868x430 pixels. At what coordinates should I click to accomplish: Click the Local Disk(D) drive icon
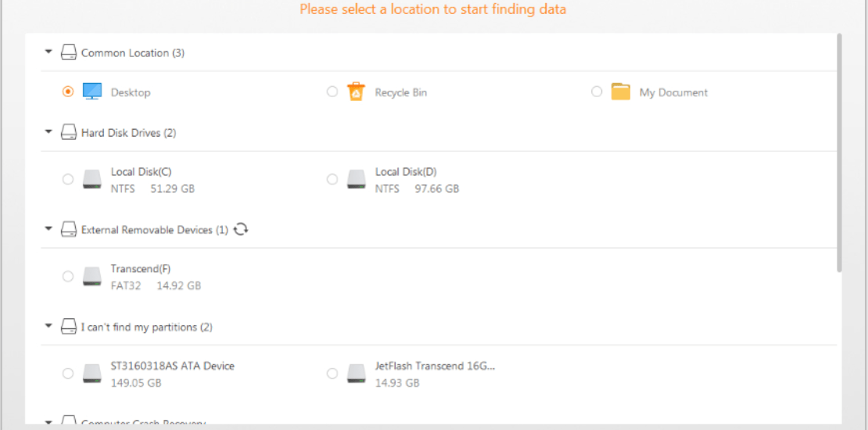(357, 179)
